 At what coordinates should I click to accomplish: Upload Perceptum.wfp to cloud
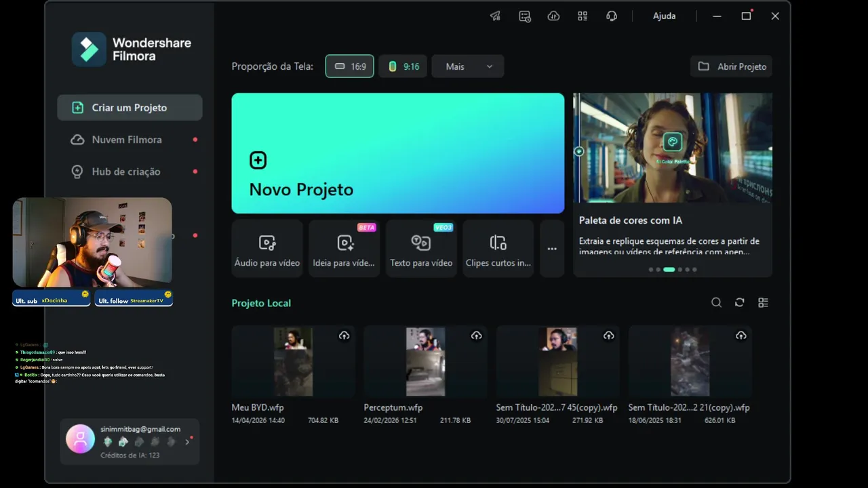tap(477, 335)
